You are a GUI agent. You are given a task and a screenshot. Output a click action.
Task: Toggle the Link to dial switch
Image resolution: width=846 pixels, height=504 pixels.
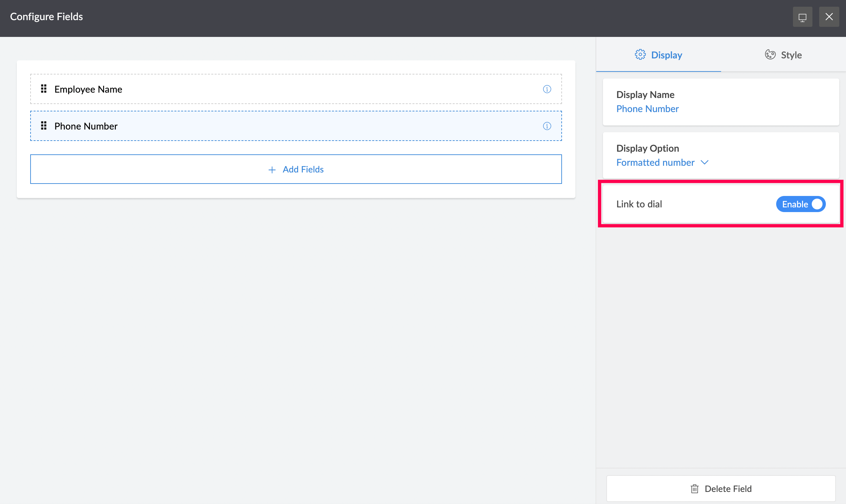click(800, 204)
